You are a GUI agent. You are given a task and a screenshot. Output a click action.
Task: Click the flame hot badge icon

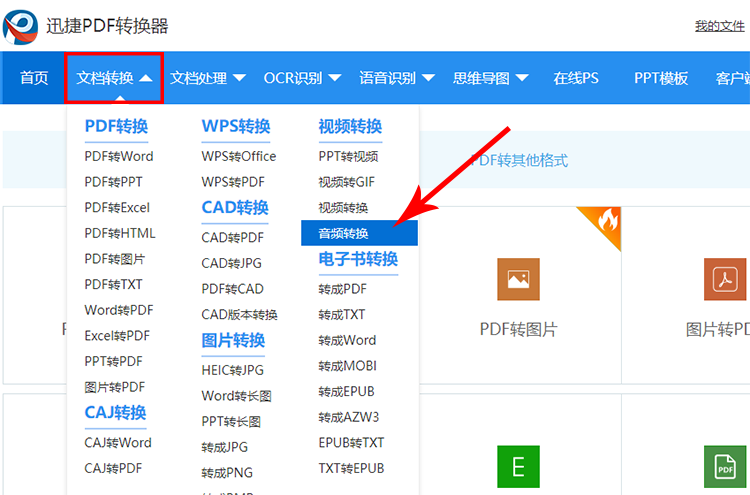tap(607, 221)
